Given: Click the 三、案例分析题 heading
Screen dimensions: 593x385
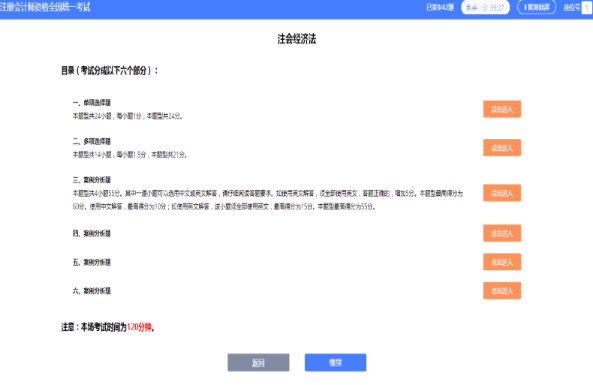Looking at the screenshot, I should point(92,180).
